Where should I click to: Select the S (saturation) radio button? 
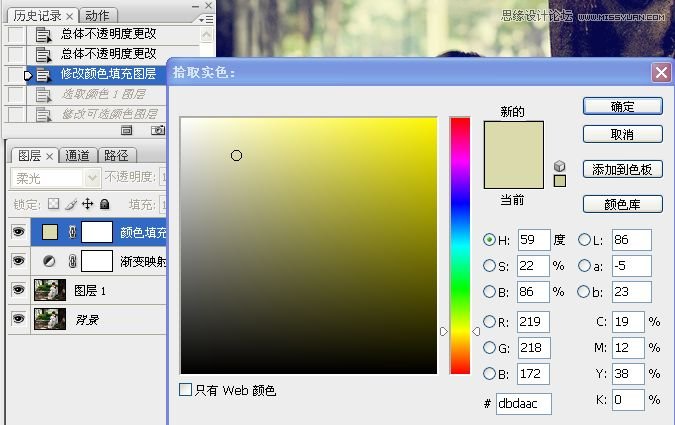pos(489,266)
